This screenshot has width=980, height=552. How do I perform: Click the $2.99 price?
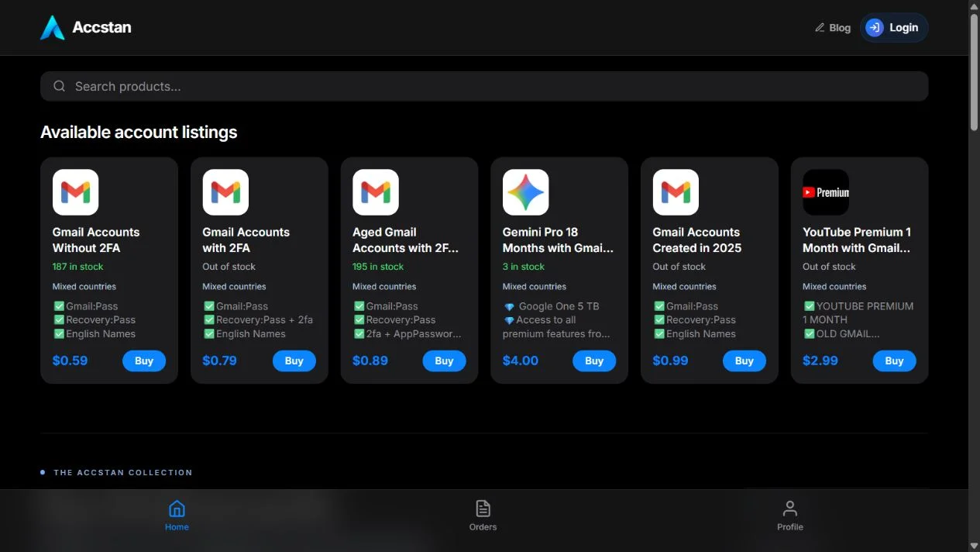(x=820, y=361)
